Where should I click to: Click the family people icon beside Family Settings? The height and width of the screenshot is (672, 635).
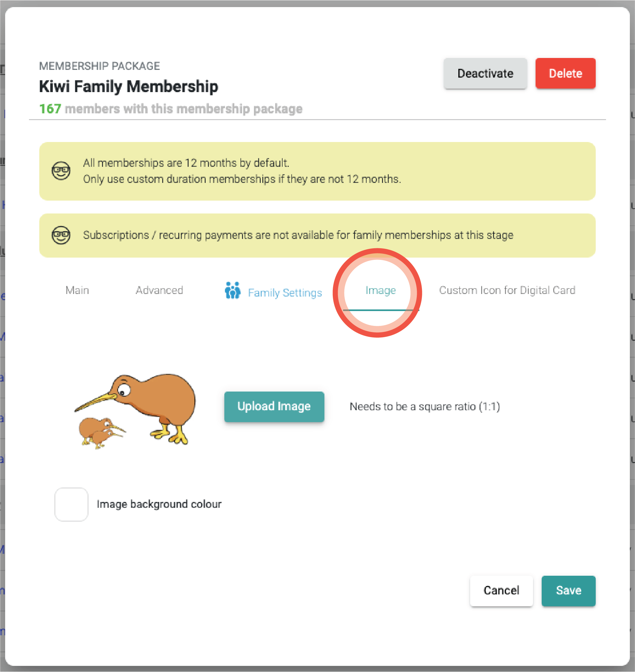[x=233, y=291]
